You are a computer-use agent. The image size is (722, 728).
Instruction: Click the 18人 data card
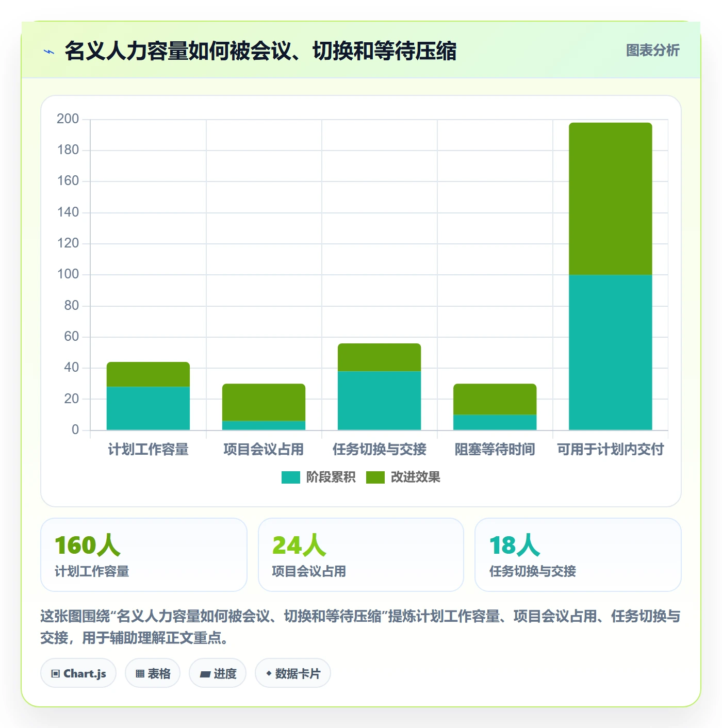click(x=578, y=555)
